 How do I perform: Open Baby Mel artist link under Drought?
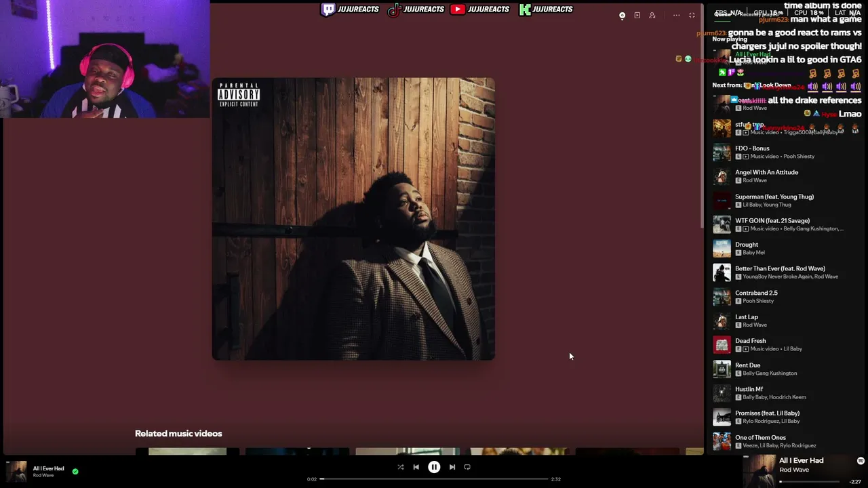click(x=754, y=253)
